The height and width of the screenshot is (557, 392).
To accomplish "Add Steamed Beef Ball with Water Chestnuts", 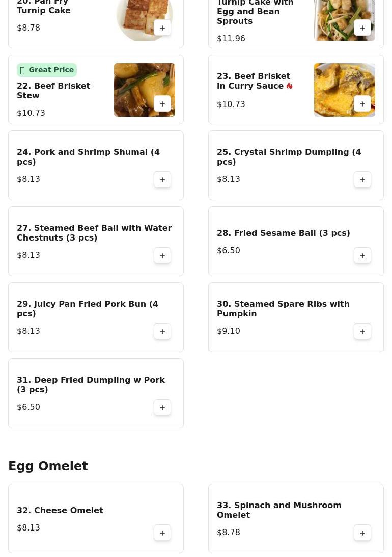I will pos(162,256).
